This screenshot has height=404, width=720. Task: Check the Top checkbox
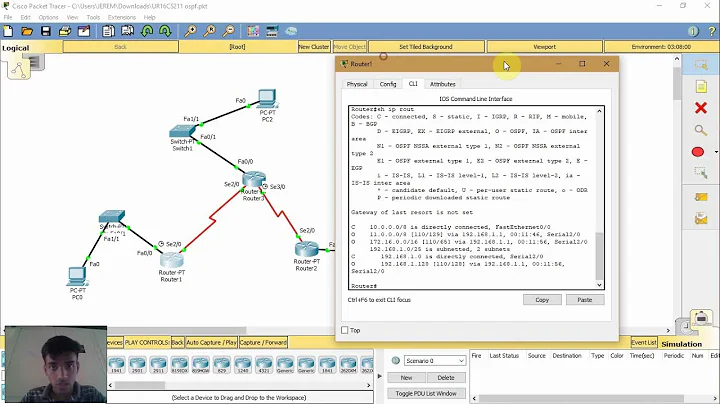click(345, 330)
